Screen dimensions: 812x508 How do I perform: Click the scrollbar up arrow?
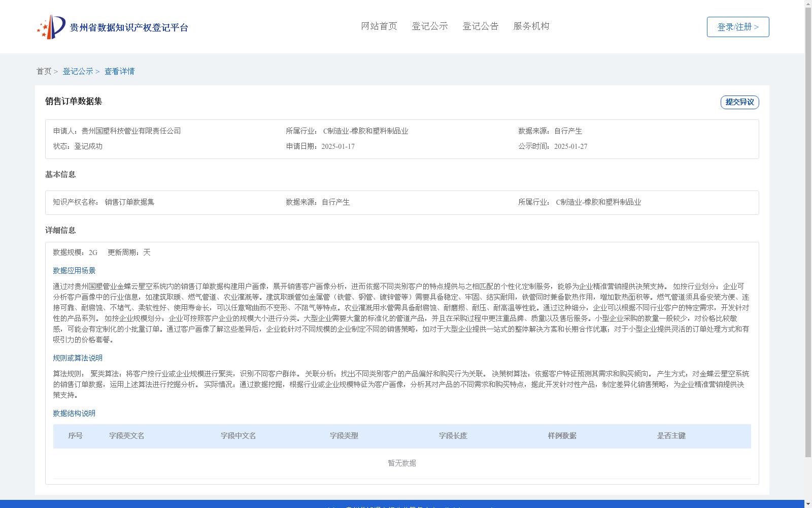point(808,4)
